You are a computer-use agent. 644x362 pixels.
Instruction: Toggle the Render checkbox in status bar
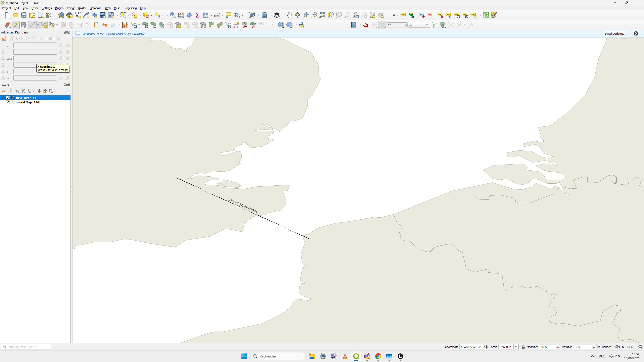(x=599, y=347)
